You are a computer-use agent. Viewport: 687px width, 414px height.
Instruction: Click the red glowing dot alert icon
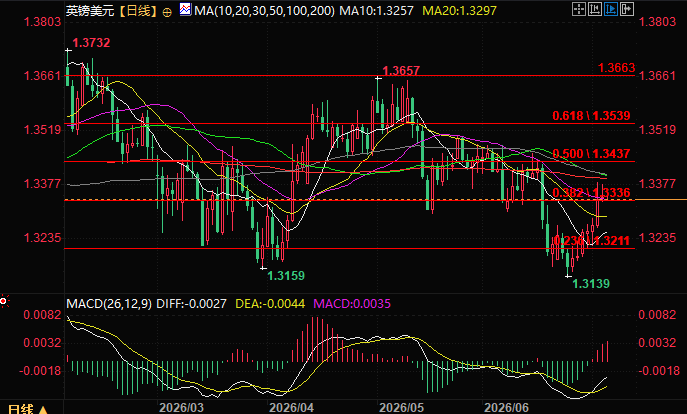coord(4,301)
